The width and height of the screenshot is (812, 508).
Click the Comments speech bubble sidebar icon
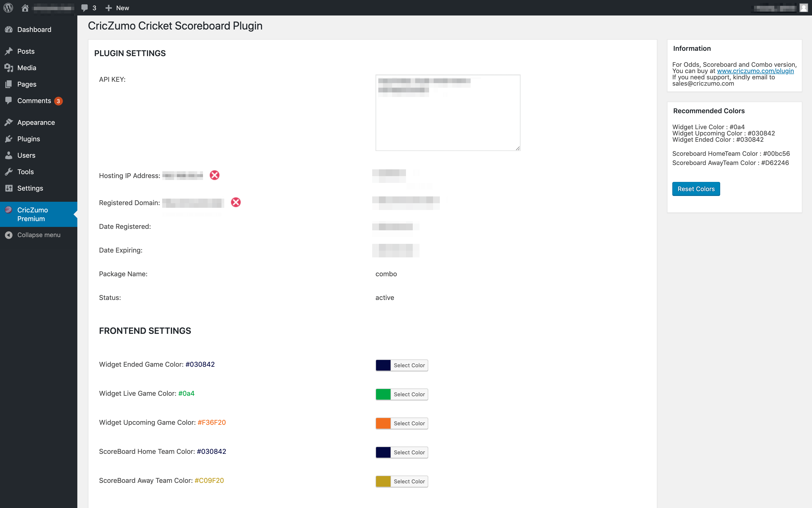(x=9, y=100)
